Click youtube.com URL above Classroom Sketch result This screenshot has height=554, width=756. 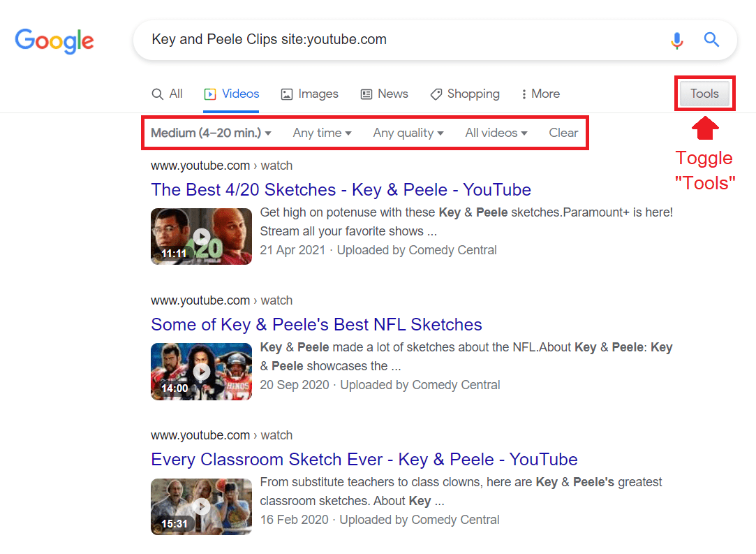[221, 435]
